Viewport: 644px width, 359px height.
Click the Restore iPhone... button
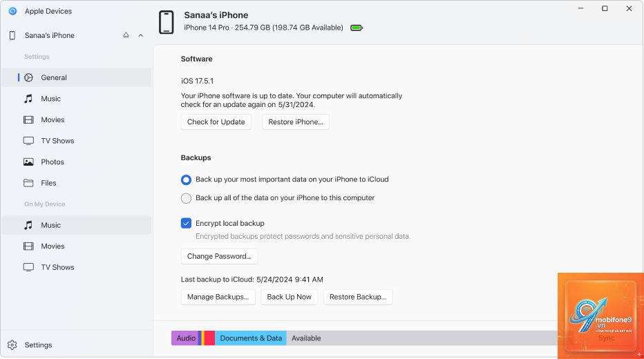(296, 122)
